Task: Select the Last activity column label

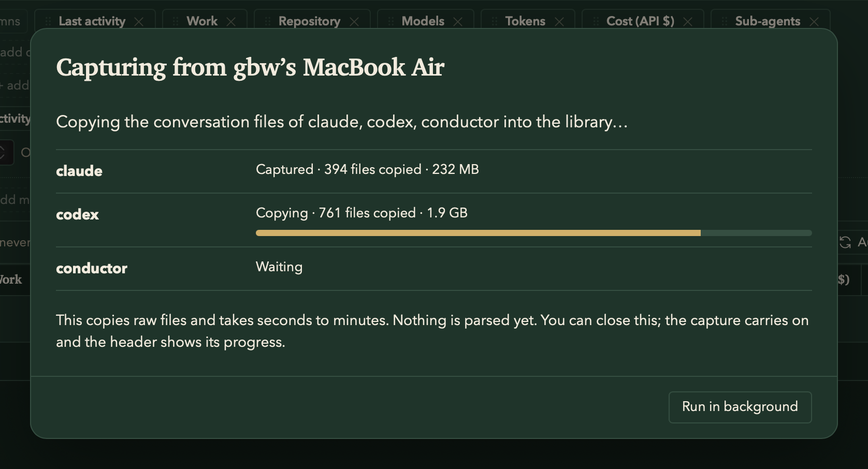Action: pos(92,21)
